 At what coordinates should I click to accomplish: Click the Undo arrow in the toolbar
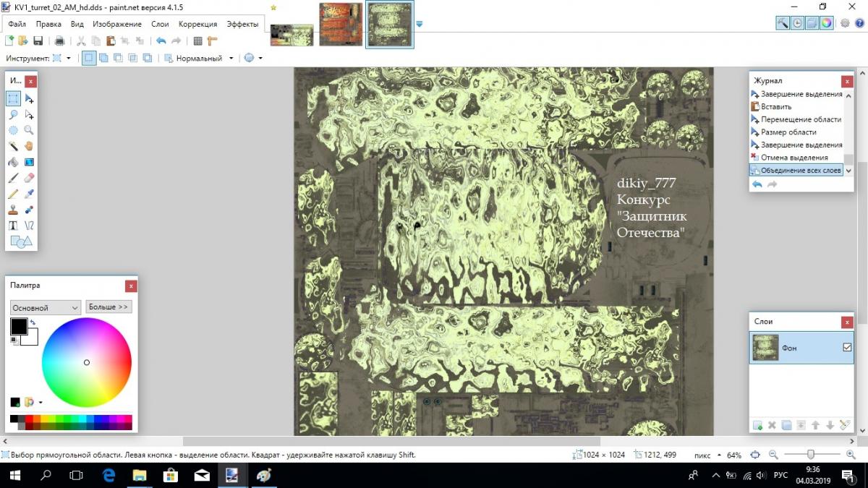pos(161,41)
